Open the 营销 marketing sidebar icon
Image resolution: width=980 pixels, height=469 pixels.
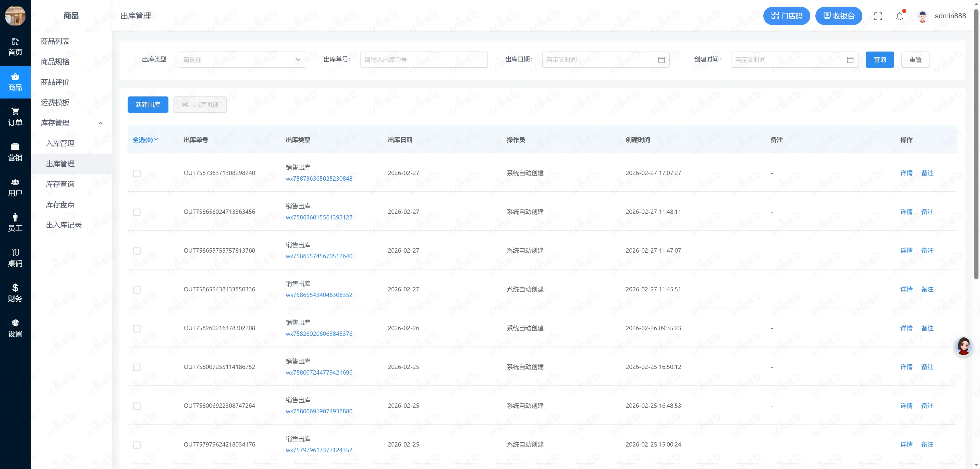15,152
